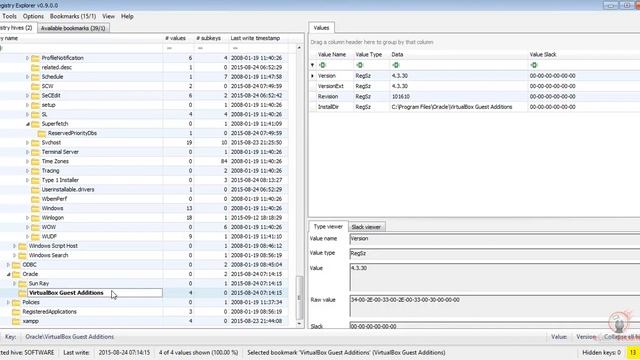Select the Revision value row
This screenshot has height=360, width=640.
point(475,96)
